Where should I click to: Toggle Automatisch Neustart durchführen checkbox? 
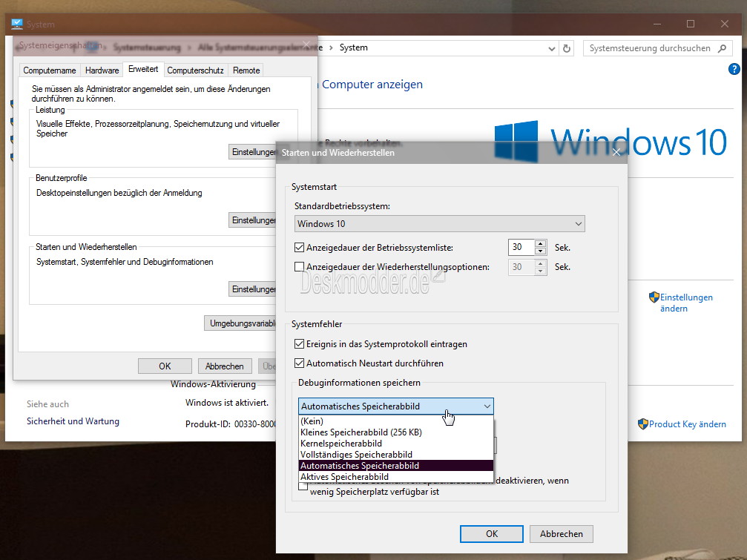(299, 363)
